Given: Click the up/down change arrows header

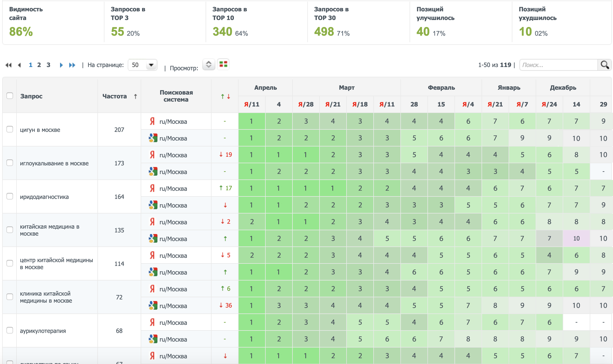Looking at the screenshot, I should (225, 96).
